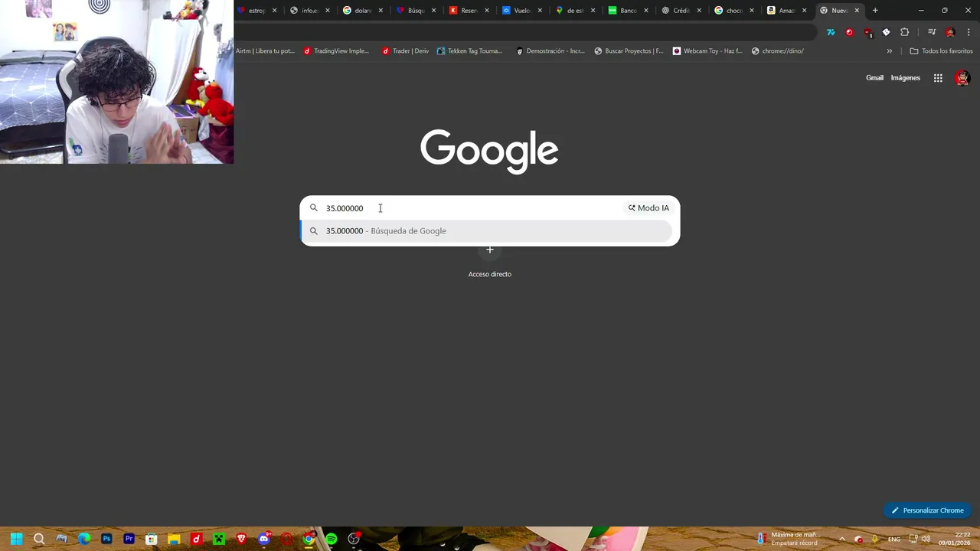Open Brave browser from the taskbar
980x551 pixels.
241,539
